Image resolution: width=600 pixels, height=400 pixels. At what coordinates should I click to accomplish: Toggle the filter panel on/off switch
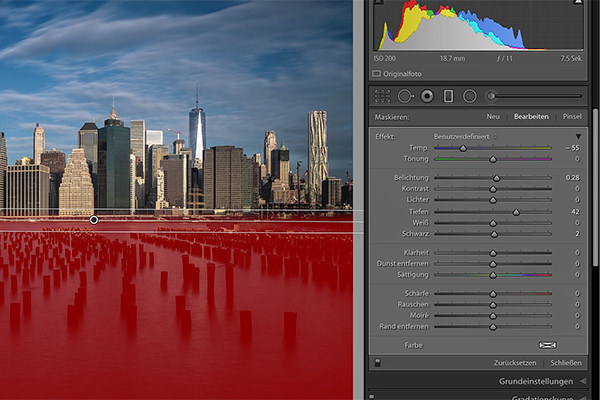point(378,362)
